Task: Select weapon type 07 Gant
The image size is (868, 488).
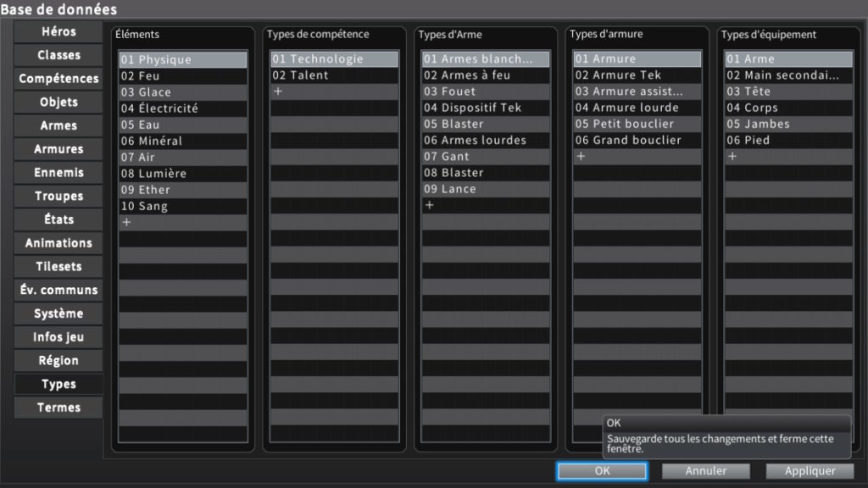Action: coord(486,157)
